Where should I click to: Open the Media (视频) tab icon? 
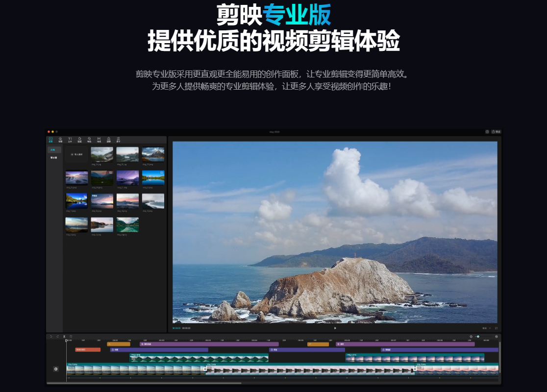click(x=50, y=140)
